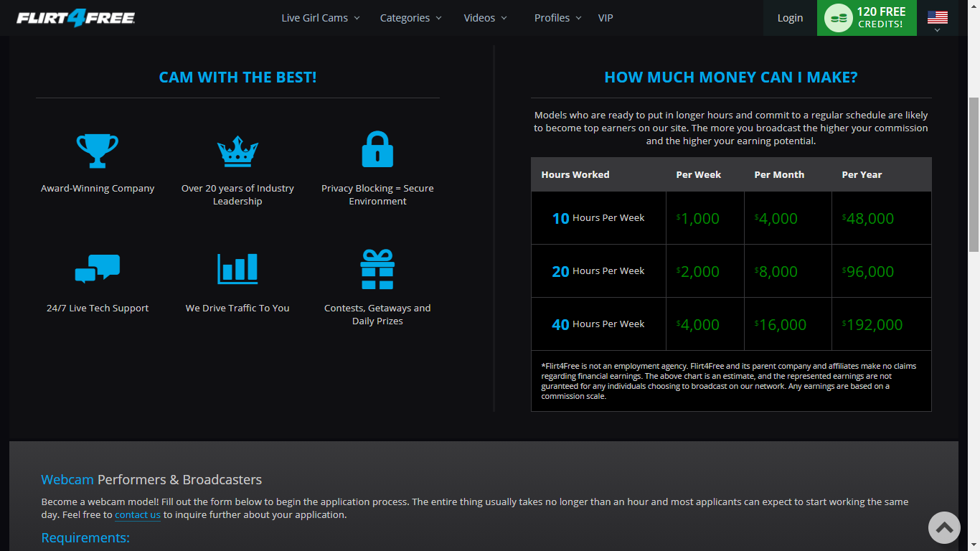Image resolution: width=980 pixels, height=551 pixels.
Task: Click the 'Requirements:' heading
Action: (85, 537)
